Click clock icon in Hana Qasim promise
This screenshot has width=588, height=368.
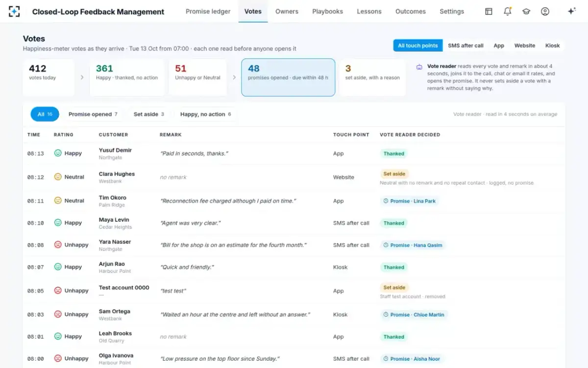pos(386,245)
